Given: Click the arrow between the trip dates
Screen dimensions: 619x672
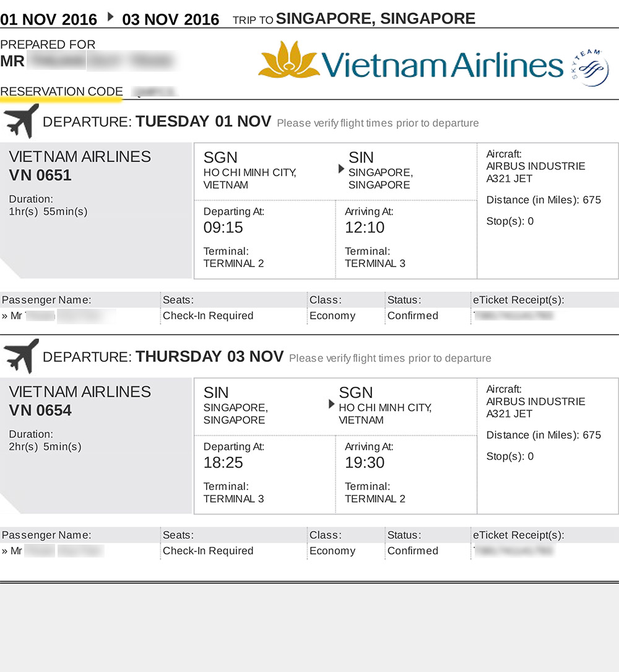Looking at the screenshot, I should (x=110, y=17).
